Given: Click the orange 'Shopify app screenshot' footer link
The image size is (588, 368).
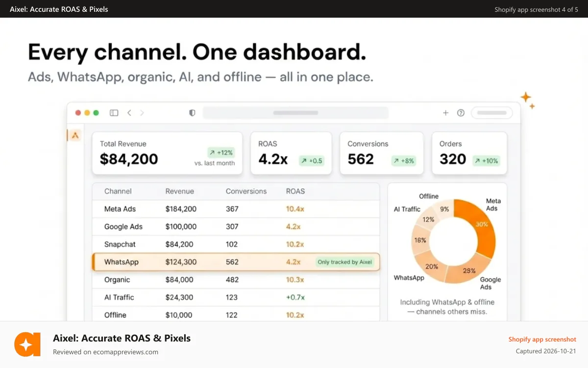Looking at the screenshot, I should point(542,339).
